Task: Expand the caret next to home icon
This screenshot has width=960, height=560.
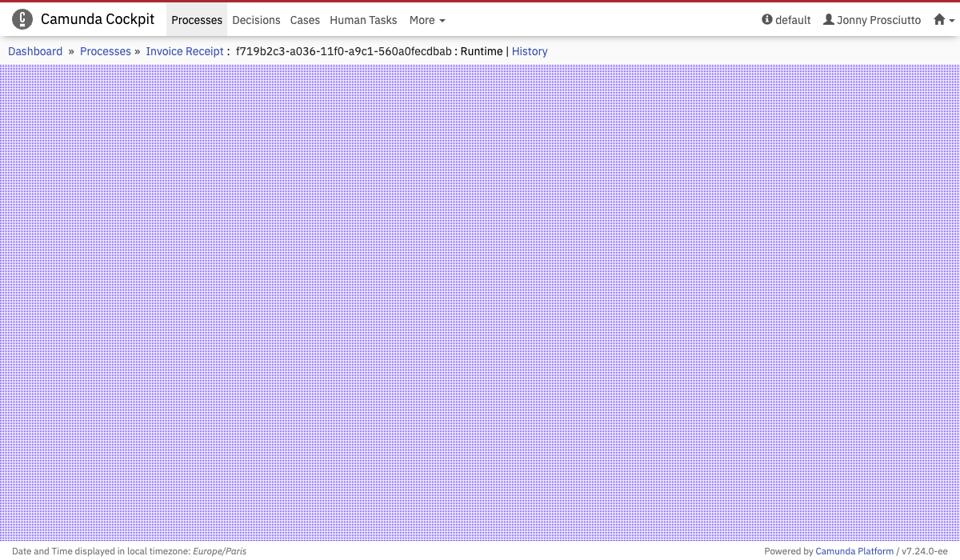Action: pos(952,21)
